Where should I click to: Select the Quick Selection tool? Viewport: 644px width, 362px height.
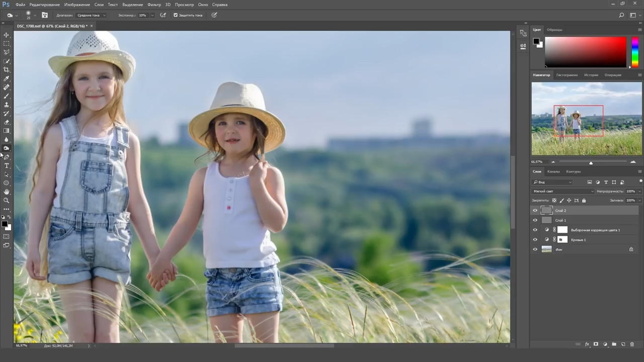[x=7, y=61]
